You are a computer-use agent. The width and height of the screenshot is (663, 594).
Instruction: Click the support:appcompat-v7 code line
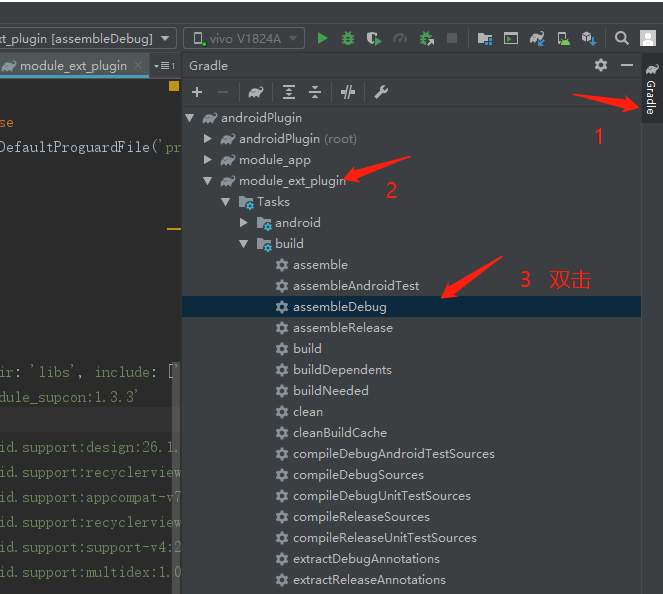coord(90,497)
